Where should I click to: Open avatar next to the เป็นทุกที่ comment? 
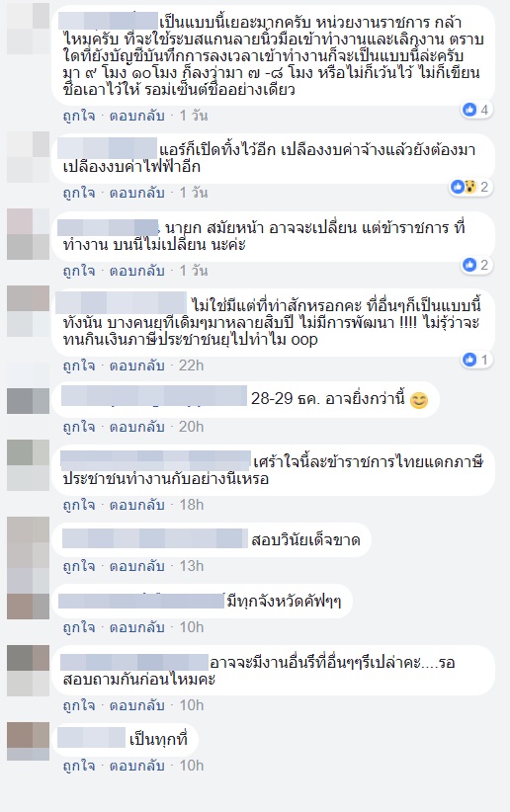[28, 742]
